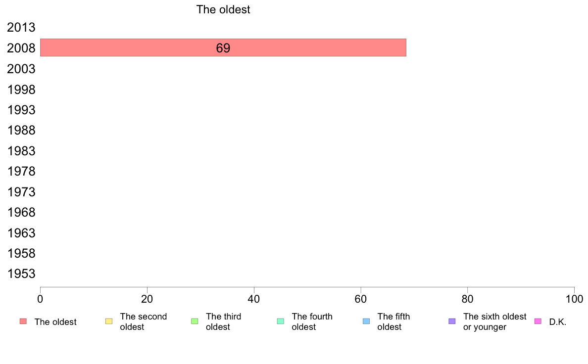Select the 2008 year label
Image resolution: width=588 pixels, height=364 pixels.
pyautogui.click(x=21, y=48)
